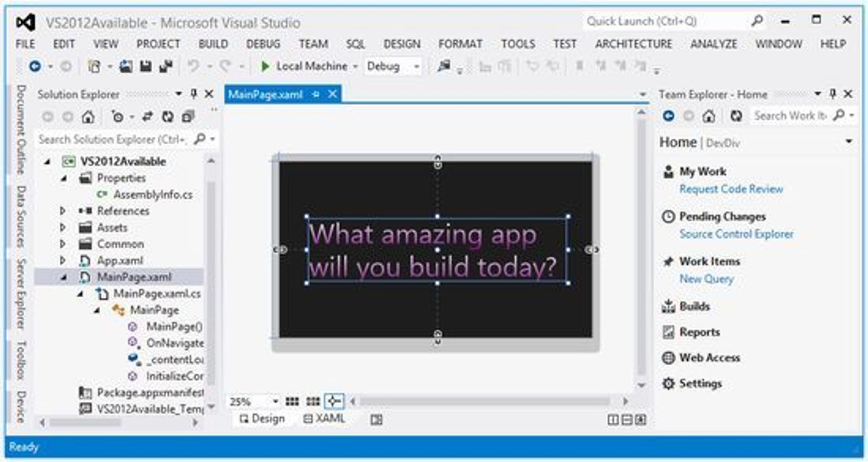Image resolution: width=868 pixels, height=462 pixels.
Task: Click the Find in Files toolbar icon
Action: [x=444, y=66]
